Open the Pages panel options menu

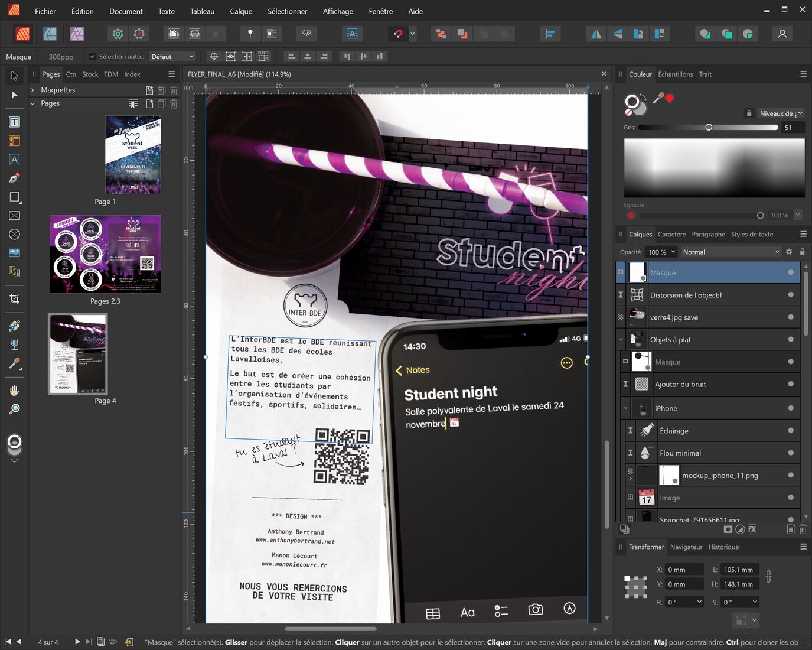point(171,74)
